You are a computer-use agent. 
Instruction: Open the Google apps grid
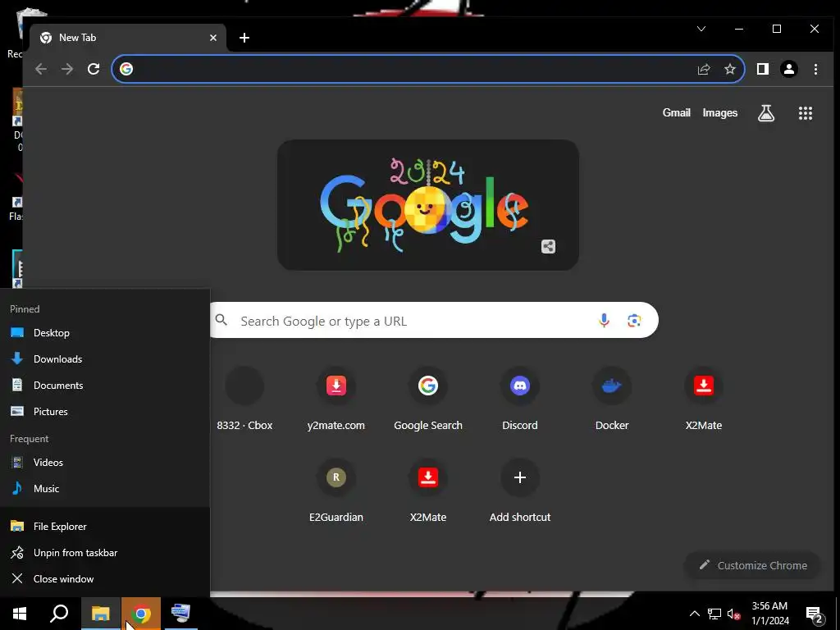806,113
